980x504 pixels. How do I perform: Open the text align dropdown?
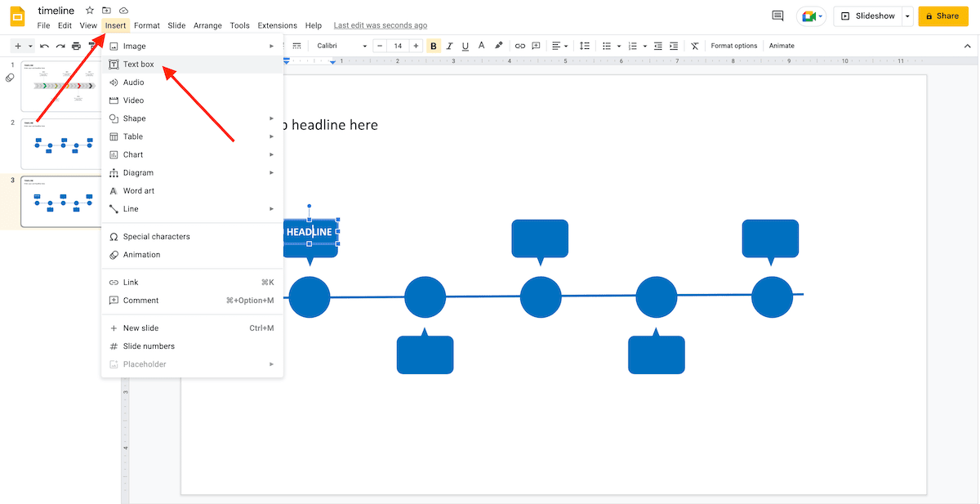point(559,46)
